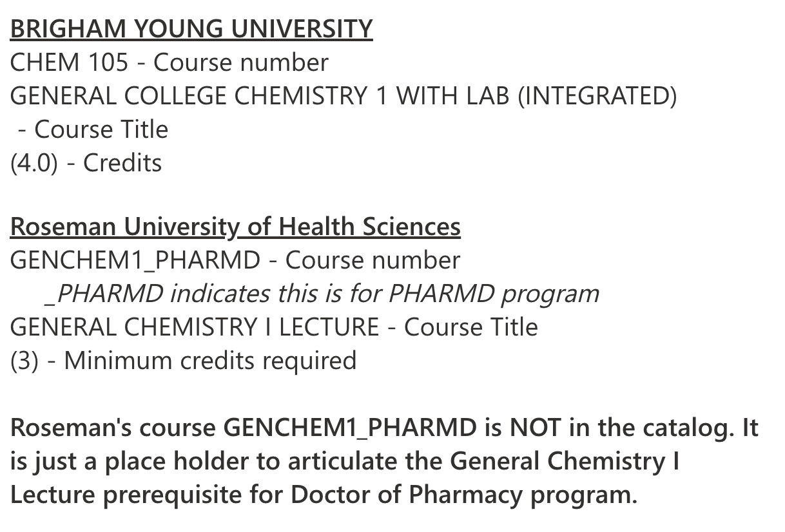Click the non-bold GENCHEM1_PHARMD course code
Image resolution: width=785 pixels, height=532 pixels.
135,260
